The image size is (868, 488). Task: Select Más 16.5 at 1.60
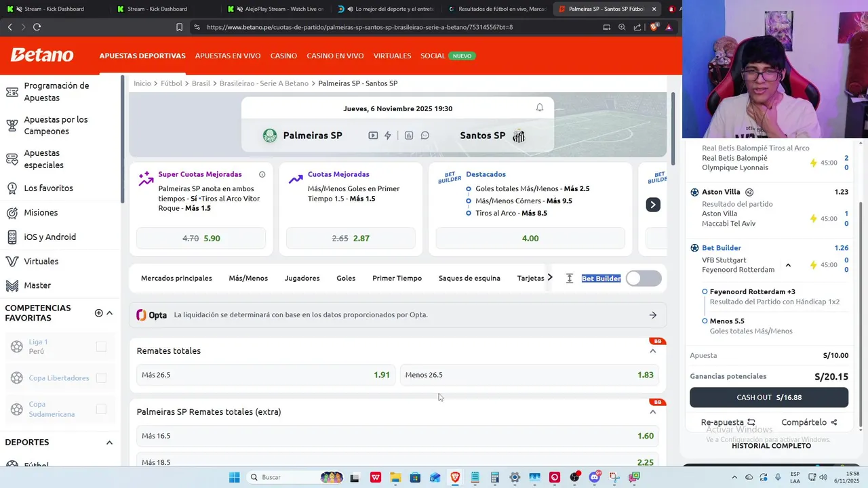[x=397, y=436]
